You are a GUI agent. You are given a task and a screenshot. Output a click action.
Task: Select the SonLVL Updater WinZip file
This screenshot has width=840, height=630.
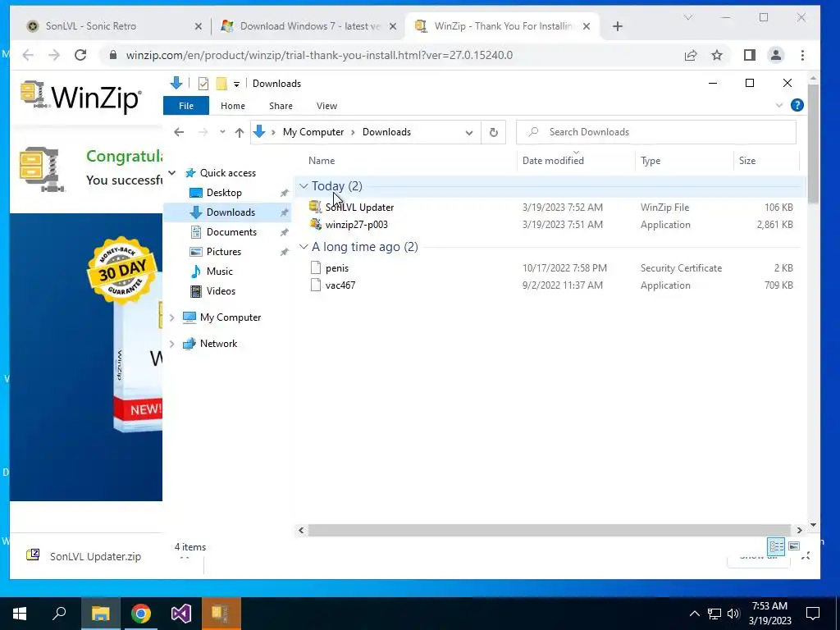(359, 208)
